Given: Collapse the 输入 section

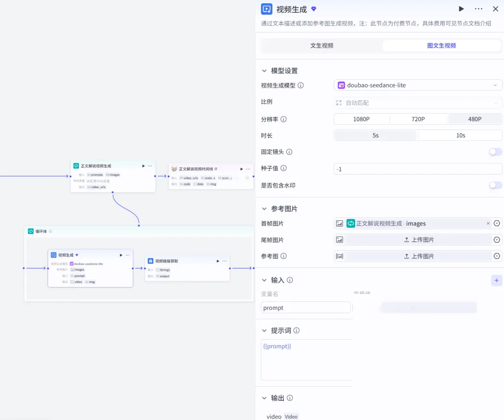Looking at the screenshot, I should pos(264,280).
